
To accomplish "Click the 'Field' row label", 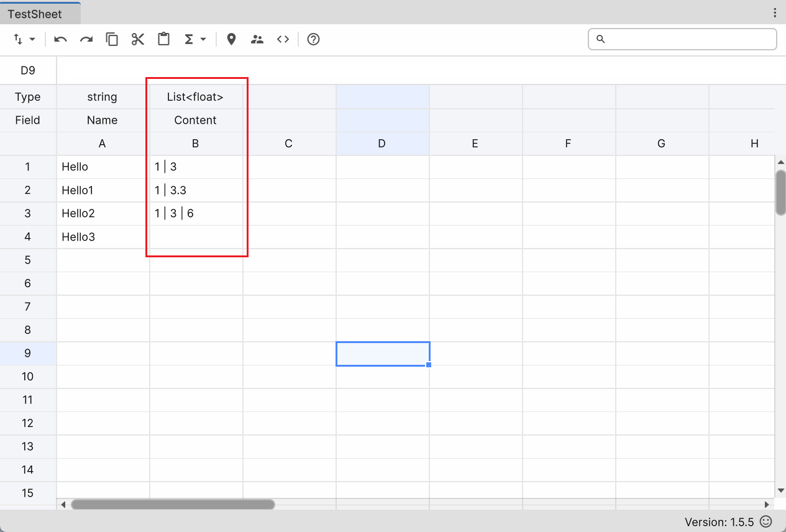I will click(28, 120).
